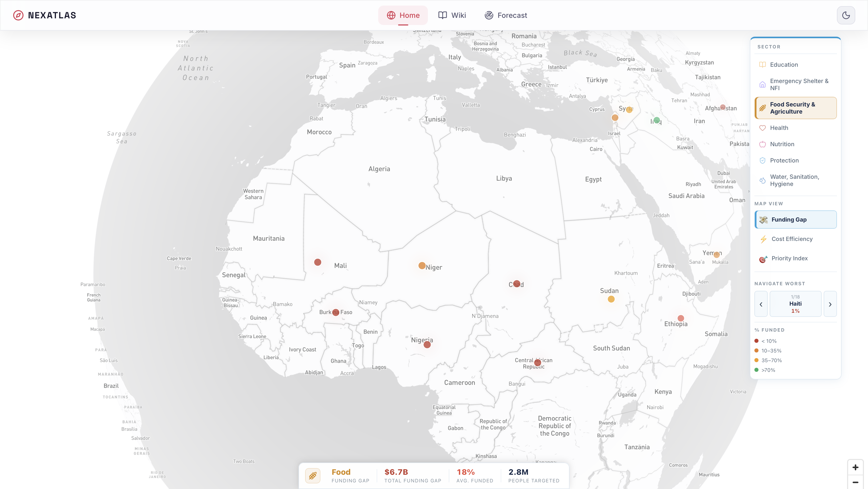Viewport: 868px width, 489px height.
Task: Select the Health heart icon
Action: click(x=762, y=128)
